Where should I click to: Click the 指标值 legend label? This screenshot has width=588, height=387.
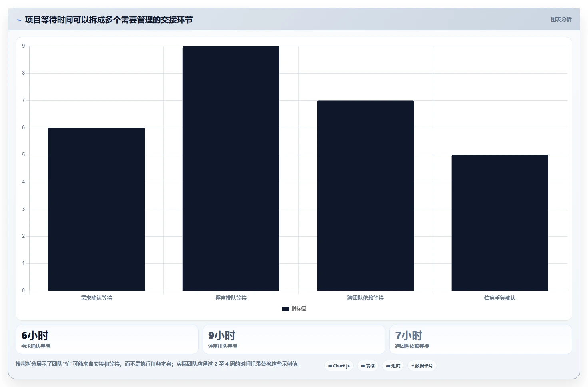(299, 309)
